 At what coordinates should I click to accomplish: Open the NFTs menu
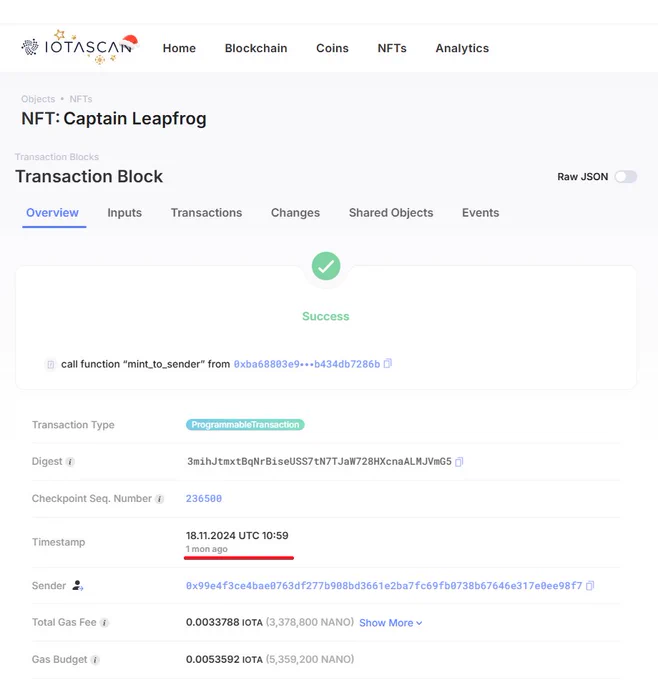point(392,48)
